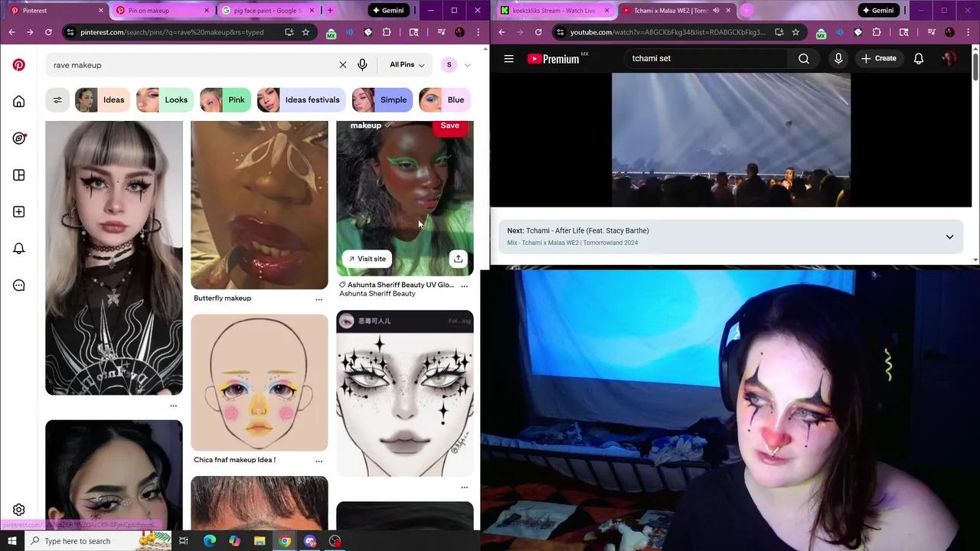Bookmark the Pinterest page with star
The image size is (980, 551).
pyautogui.click(x=305, y=32)
